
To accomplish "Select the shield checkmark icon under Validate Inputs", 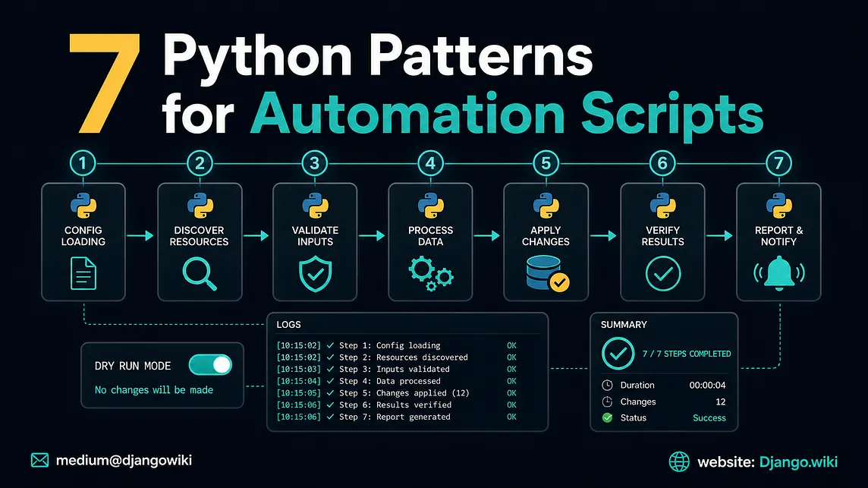I will tap(315, 274).
